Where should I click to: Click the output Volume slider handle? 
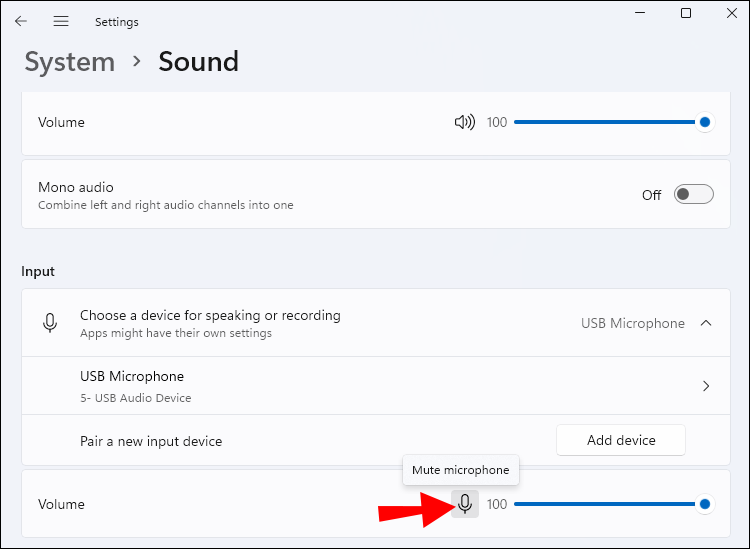pos(705,122)
